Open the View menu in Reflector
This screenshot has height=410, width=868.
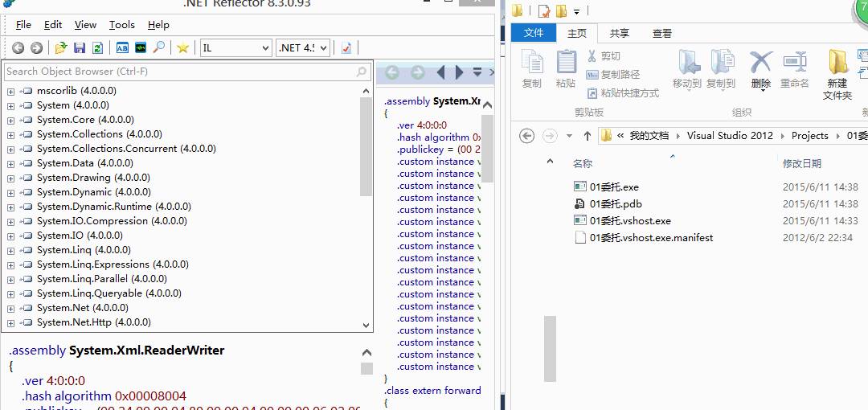[x=85, y=25]
